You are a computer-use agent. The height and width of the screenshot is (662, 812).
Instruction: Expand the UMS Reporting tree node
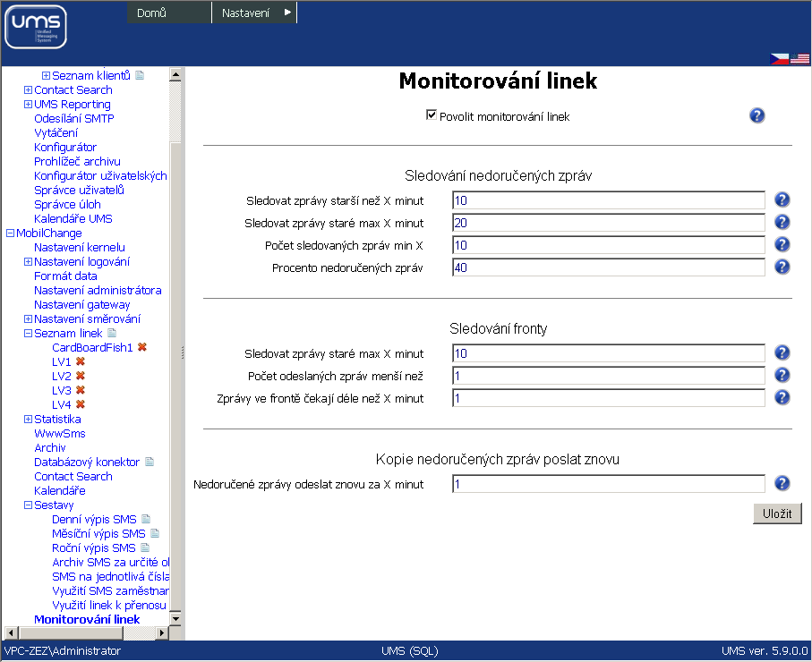[x=28, y=104]
